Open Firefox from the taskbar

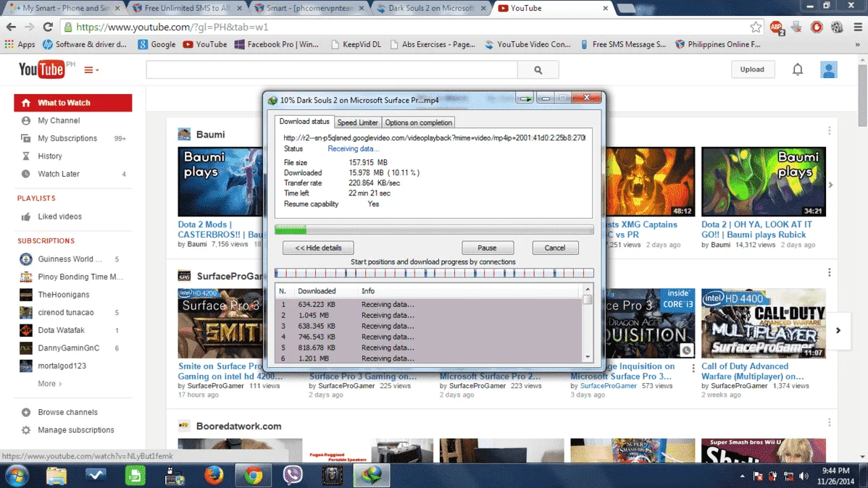tap(214, 475)
